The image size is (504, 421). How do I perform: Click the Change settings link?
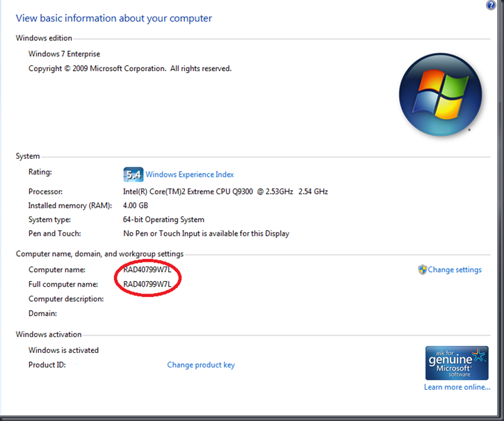[455, 270]
